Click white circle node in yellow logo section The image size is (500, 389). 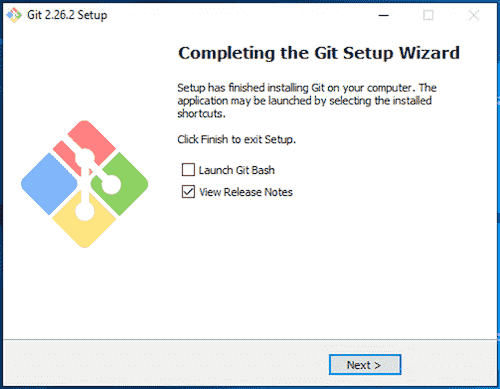click(85, 211)
